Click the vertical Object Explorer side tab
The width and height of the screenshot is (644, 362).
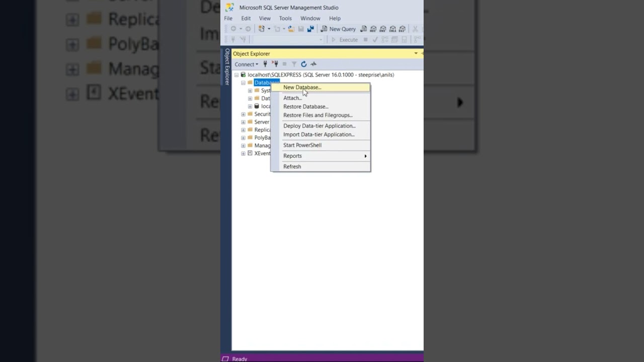coord(227,67)
